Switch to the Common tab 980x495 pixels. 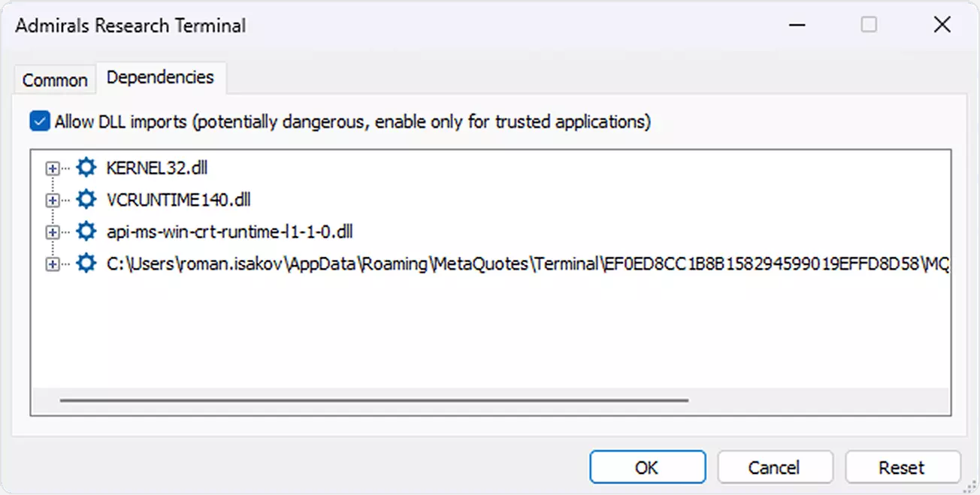(x=55, y=80)
